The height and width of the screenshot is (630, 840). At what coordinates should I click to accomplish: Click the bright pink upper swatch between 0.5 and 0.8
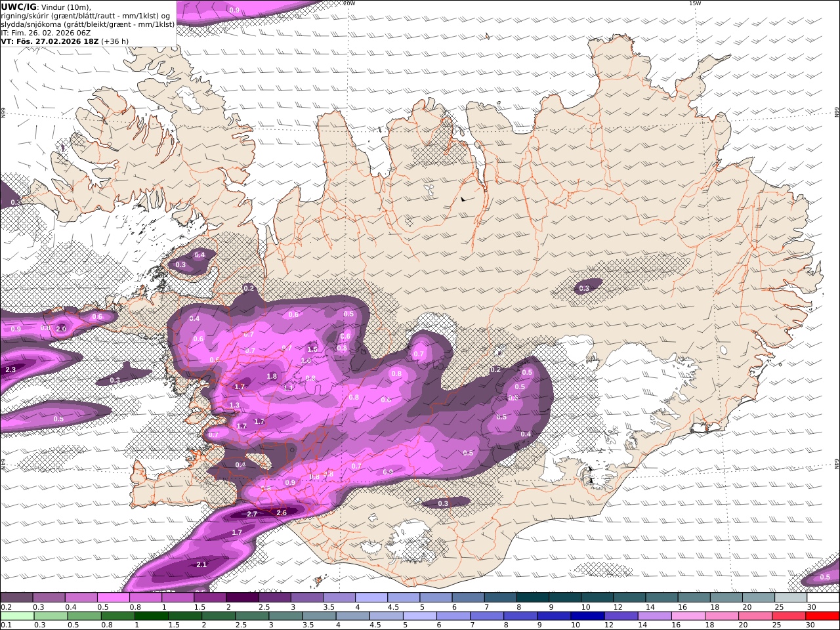(x=113, y=597)
